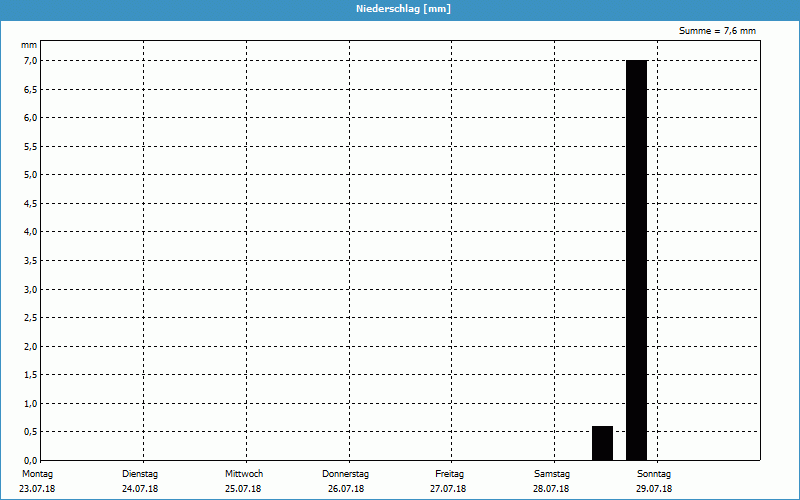Click the mm unit label above y-axis
This screenshot has height=500, width=800.
coord(29,45)
